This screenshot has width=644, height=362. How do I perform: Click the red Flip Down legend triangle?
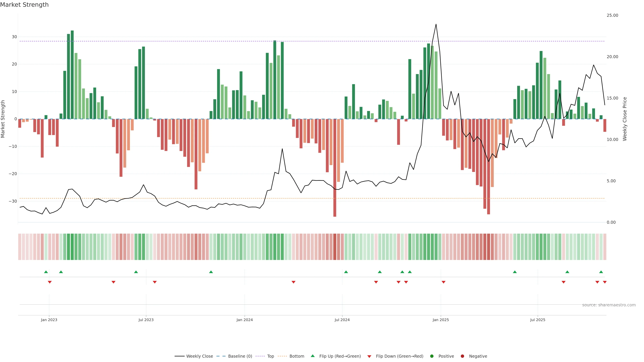[x=369, y=356]
